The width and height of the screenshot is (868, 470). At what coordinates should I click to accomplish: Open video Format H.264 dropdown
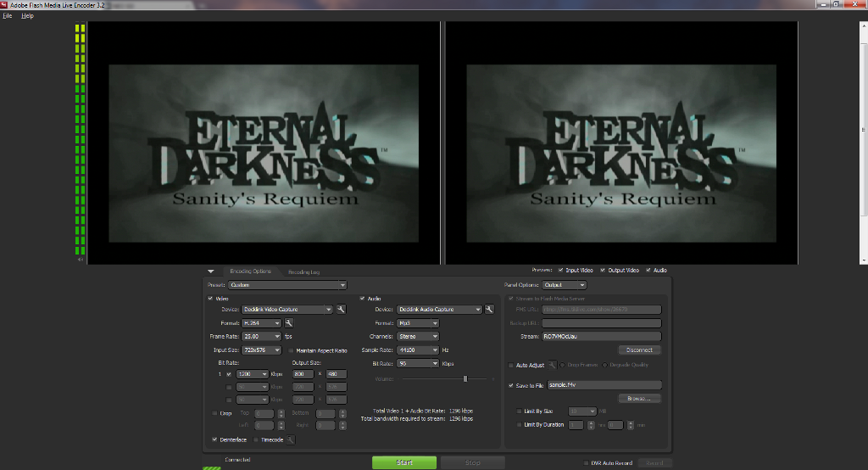click(x=261, y=322)
